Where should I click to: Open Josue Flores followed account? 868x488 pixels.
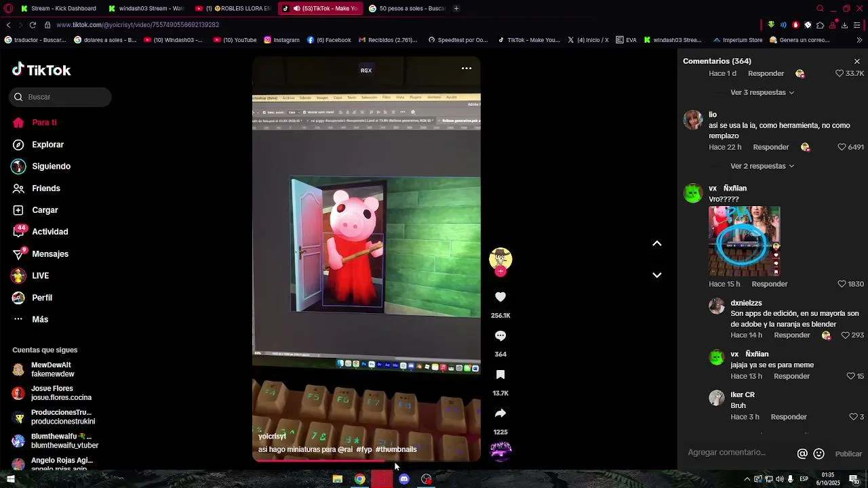click(53, 393)
